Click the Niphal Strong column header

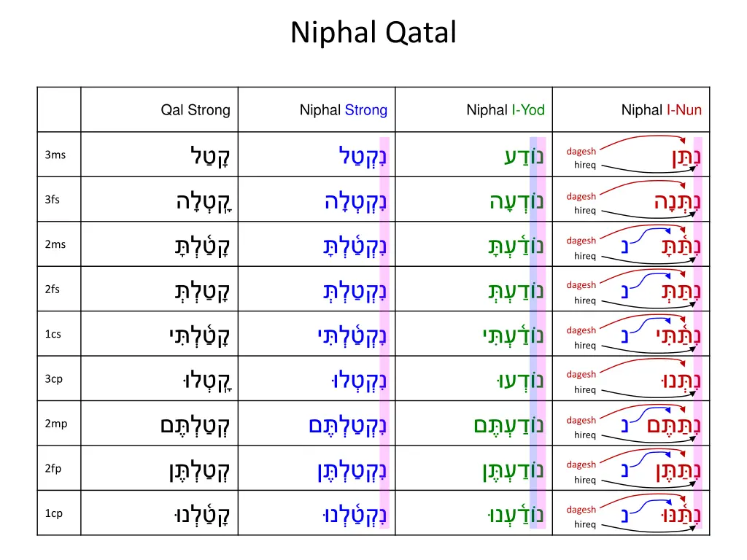(x=344, y=110)
